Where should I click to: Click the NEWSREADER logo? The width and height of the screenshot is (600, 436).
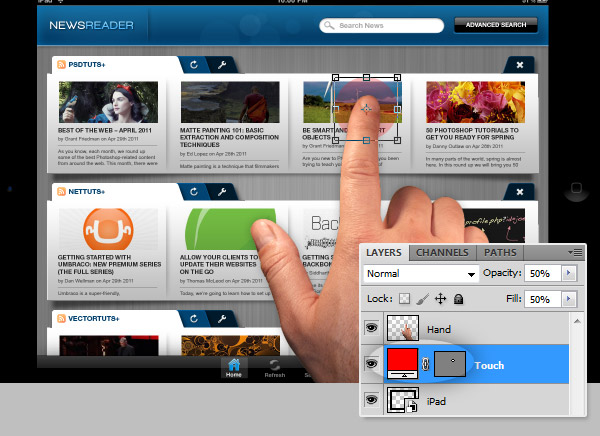click(91, 25)
